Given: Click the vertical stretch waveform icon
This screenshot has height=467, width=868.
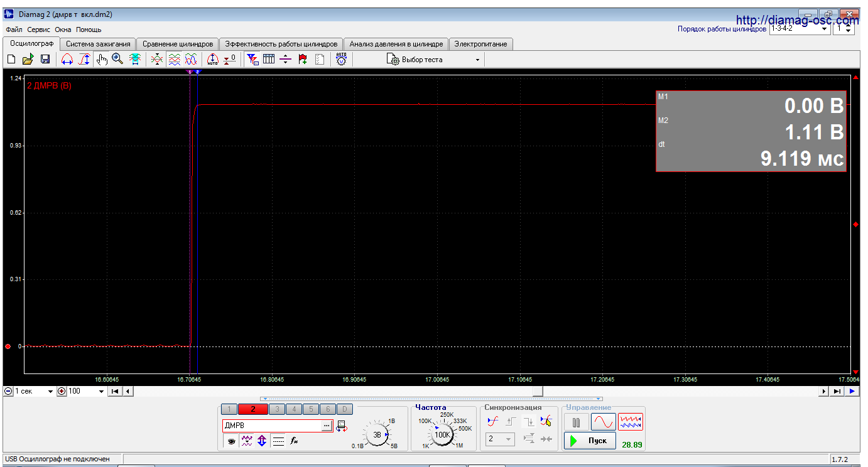Looking at the screenshot, I should click(x=84, y=59).
